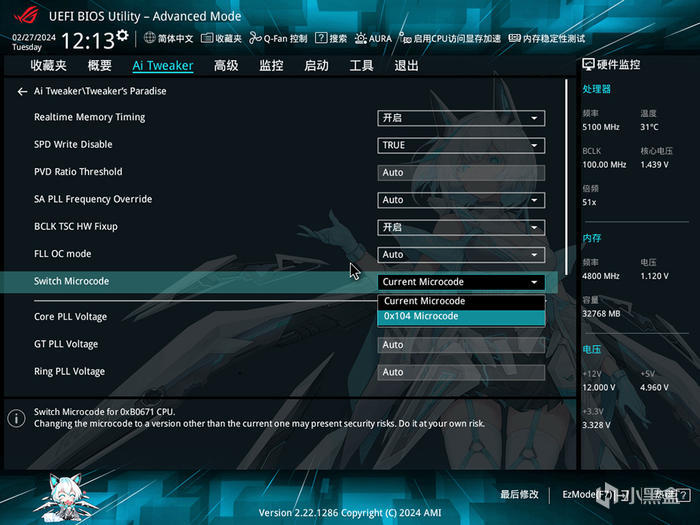
Task: Open the 工具 tab
Action: [x=361, y=66]
